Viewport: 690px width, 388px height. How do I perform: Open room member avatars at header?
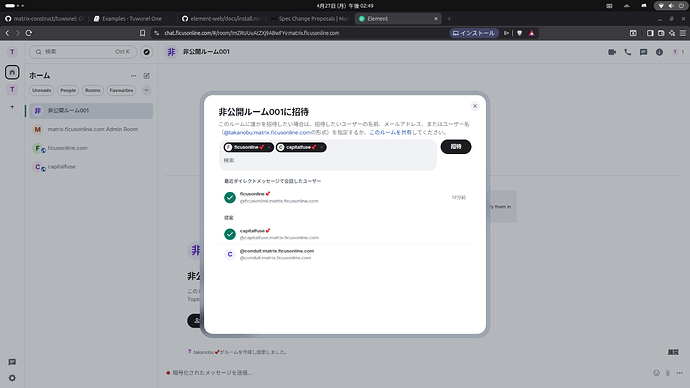tap(678, 52)
